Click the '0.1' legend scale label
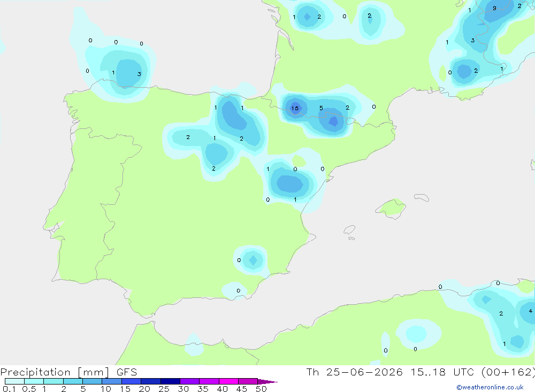This screenshot has height=392, width=535. click(9, 389)
